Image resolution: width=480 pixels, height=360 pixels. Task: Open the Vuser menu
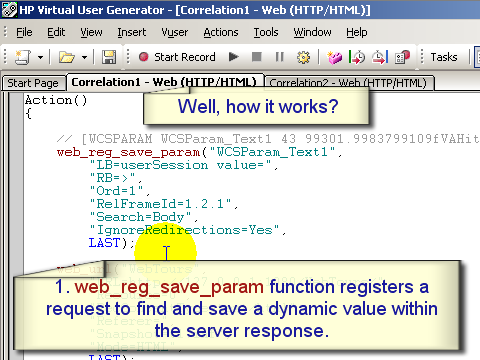[x=175, y=32]
